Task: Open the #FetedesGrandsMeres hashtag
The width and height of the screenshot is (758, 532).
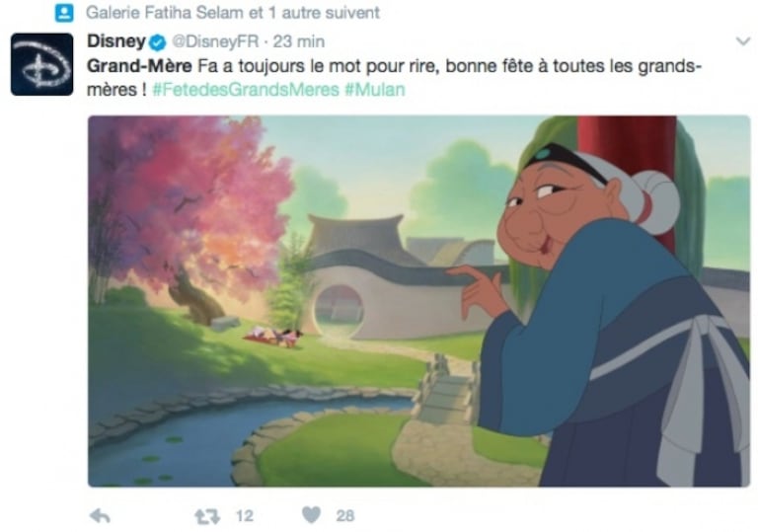Action: tap(246, 90)
